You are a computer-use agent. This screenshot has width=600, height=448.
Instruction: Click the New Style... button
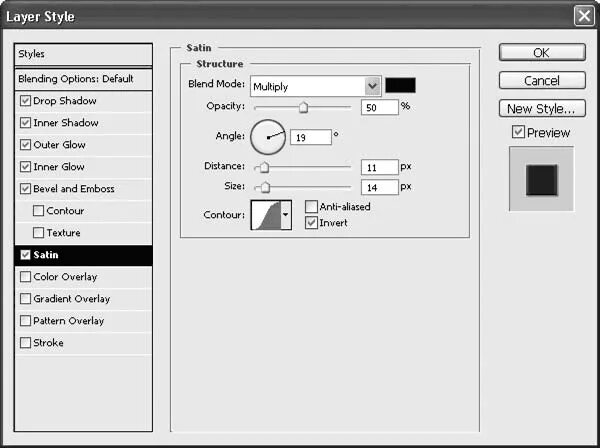(x=542, y=109)
